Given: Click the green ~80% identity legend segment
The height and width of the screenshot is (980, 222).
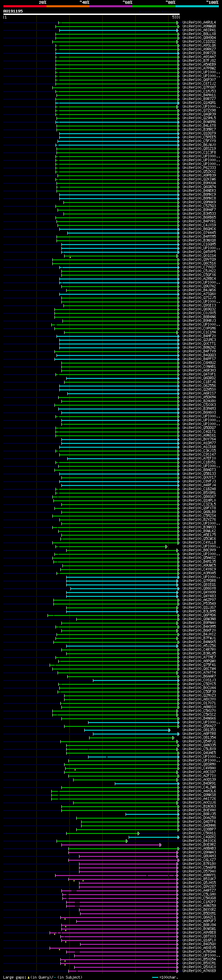Looking at the screenshot, I should (x=154, y=6).
